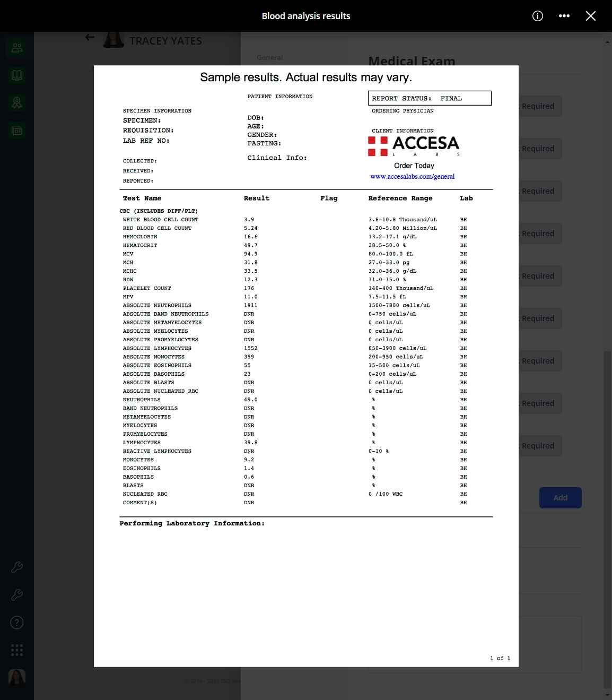Click the 'Order Today' text
This screenshot has height=700, width=612.
[x=414, y=166]
